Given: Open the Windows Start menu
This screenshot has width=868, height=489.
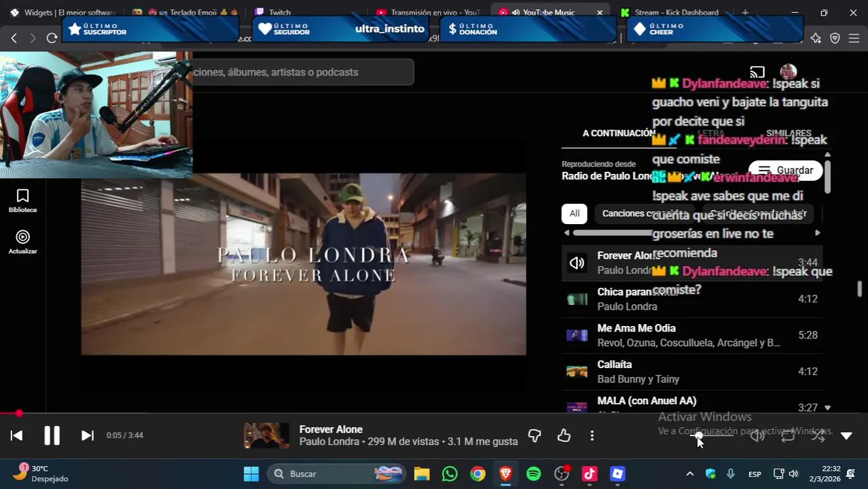Looking at the screenshot, I should 251,473.
